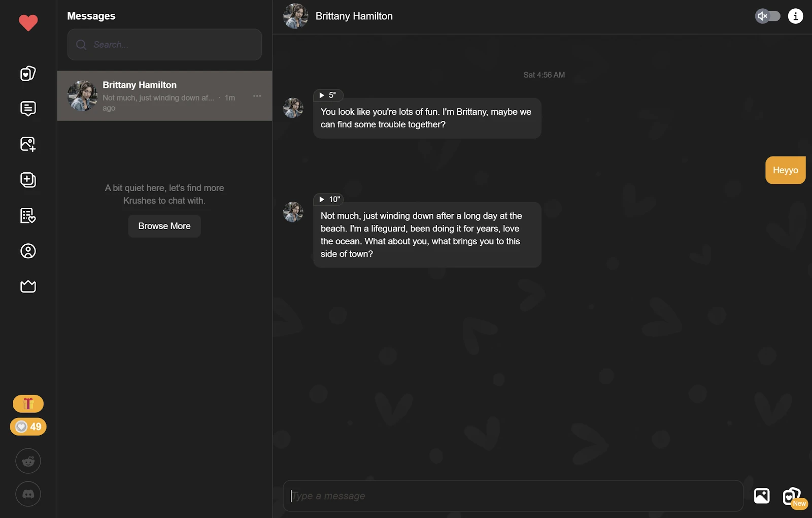The image size is (812, 518).
Task: Click the create new character plus icon
Action: coord(28,180)
